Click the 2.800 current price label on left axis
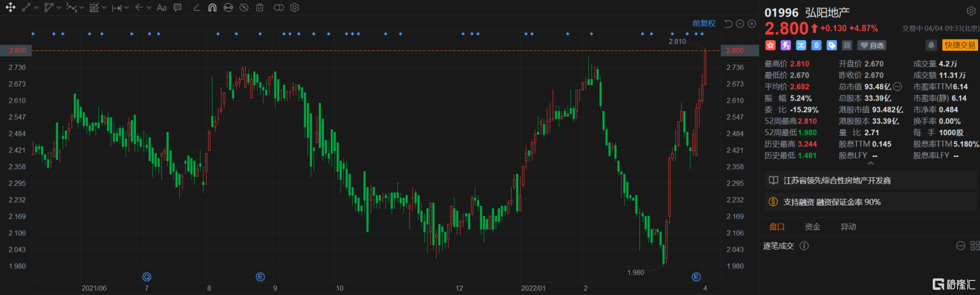 (x=15, y=50)
